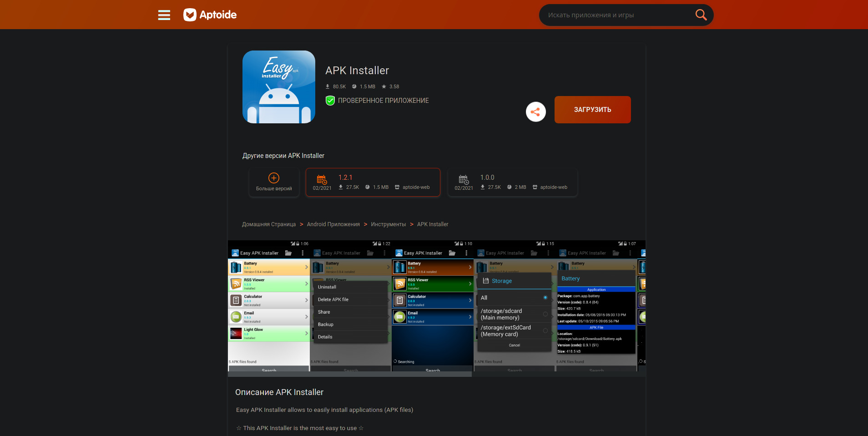
Task: Open first screenshot with app list
Action: coord(269,306)
